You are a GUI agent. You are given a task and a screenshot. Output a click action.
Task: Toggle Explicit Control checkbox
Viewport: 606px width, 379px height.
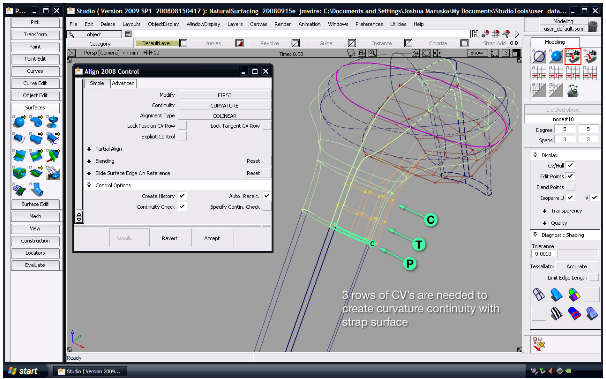[x=182, y=136]
